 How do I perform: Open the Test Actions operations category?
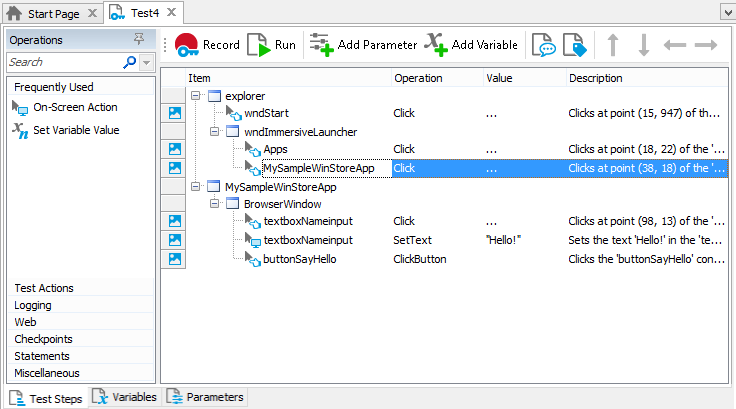[x=44, y=288]
